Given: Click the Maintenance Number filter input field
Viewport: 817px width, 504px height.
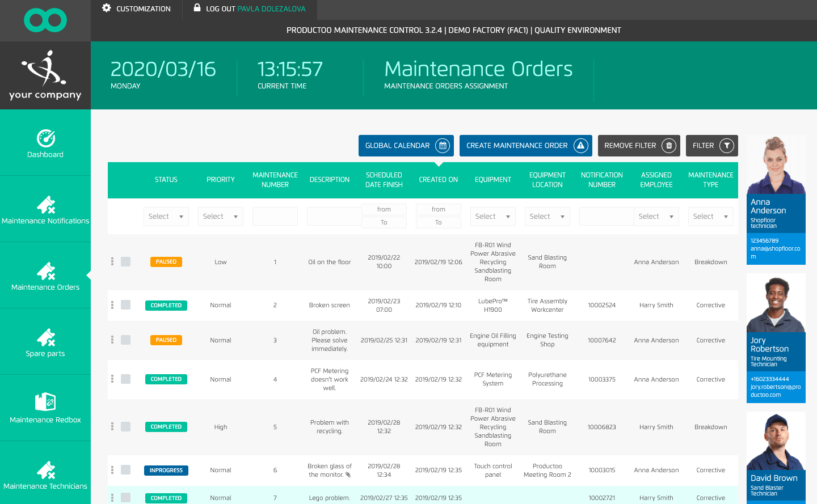Looking at the screenshot, I should (275, 217).
